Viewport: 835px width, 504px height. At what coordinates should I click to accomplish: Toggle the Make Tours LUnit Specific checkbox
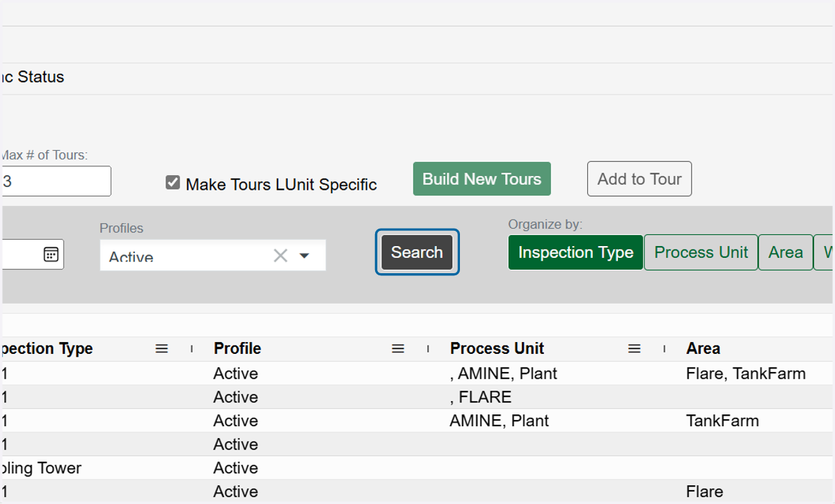point(173,183)
